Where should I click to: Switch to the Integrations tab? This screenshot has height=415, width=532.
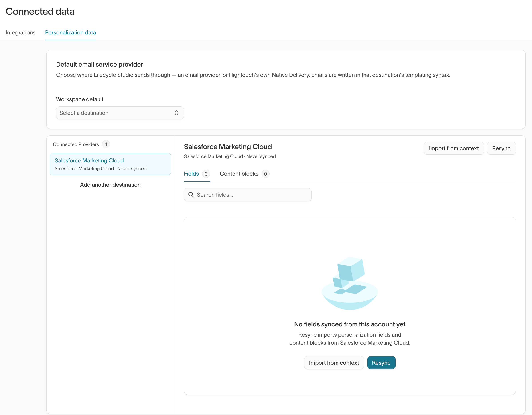20,32
